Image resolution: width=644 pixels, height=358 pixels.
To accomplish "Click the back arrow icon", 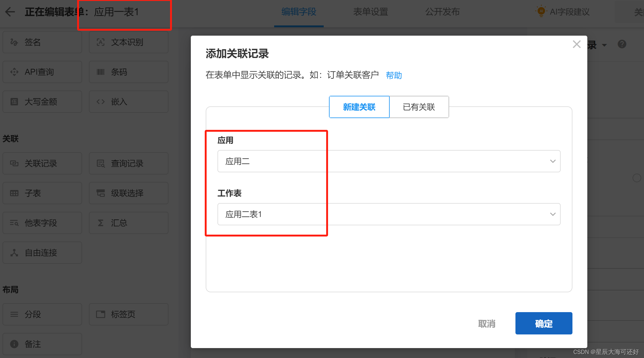I will click(10, 12).
